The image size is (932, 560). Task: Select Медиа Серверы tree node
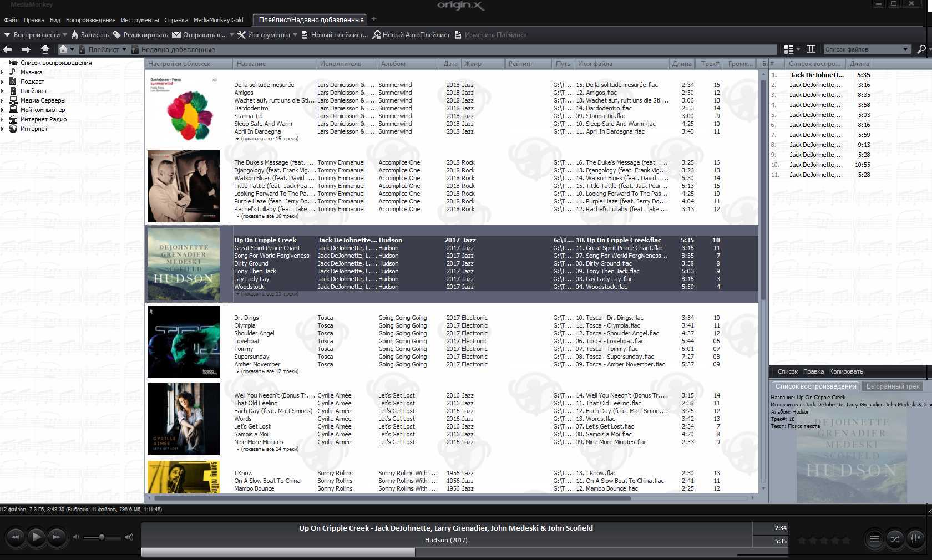pyautogui.click(x=43, y=100)
